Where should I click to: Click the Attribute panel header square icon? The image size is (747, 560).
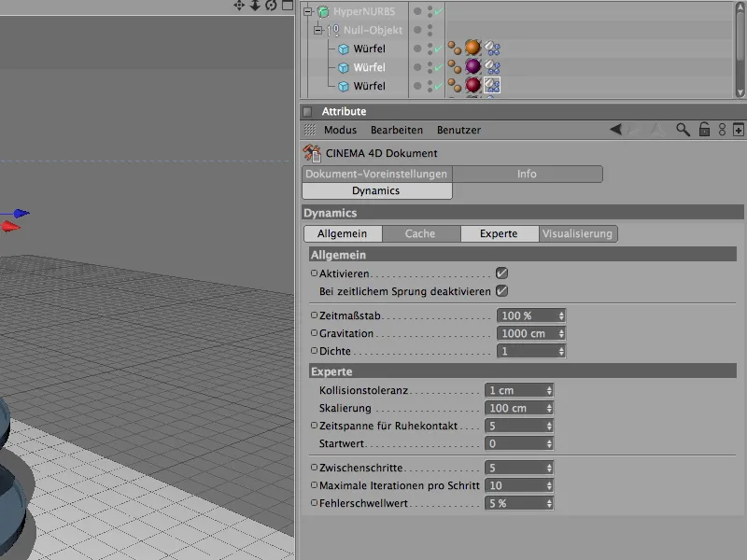pos(307,111)
